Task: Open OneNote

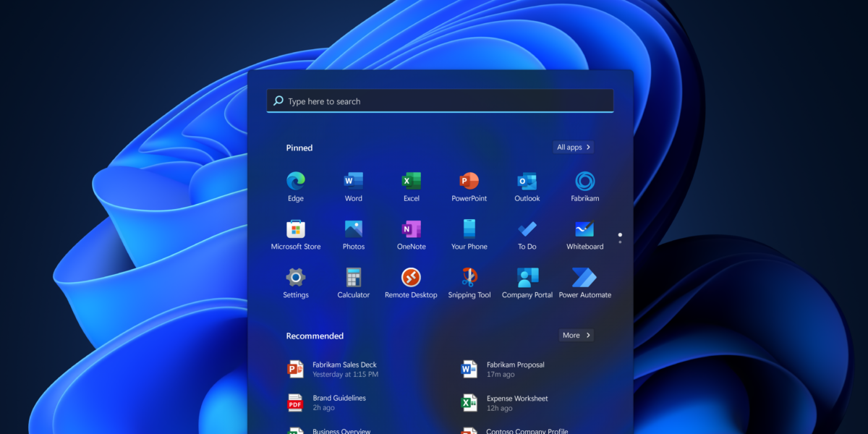Action: point(411,230)
